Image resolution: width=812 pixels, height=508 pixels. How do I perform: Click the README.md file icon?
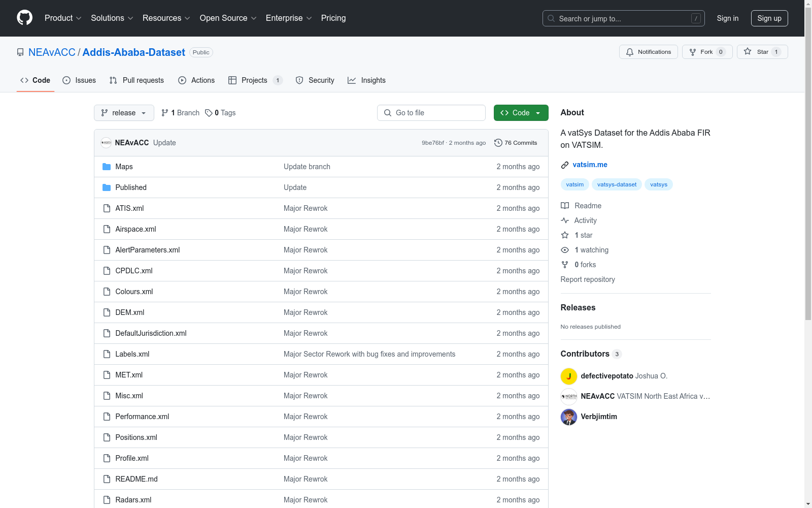tap(107, 479)
